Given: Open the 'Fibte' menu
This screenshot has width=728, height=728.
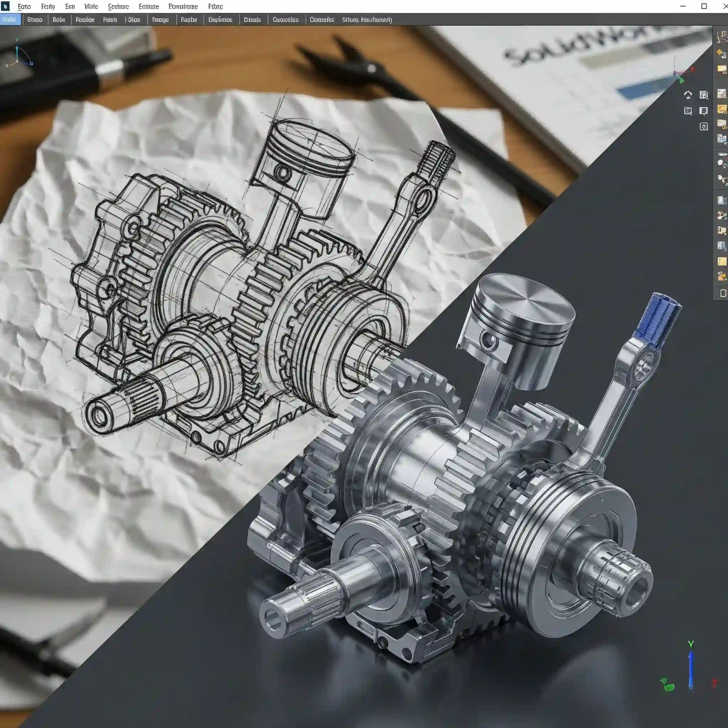Looking at the screenshot, I should coord(215,6).
